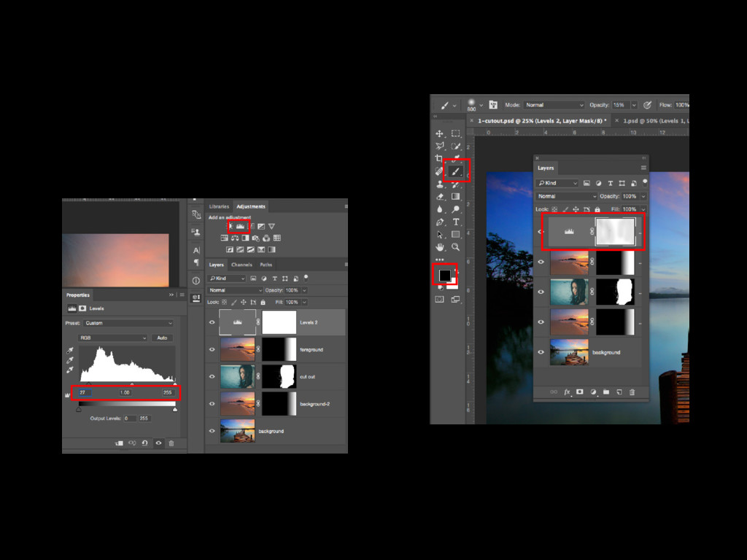Create new group folder in floating Layers panel
The image size is (747, 560).
606,392
